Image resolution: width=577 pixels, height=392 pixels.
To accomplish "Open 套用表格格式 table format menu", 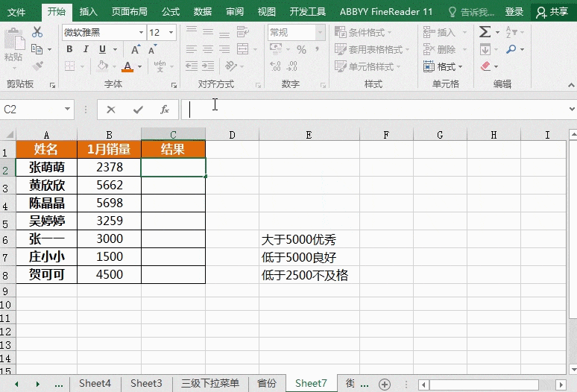I will click(372, 49).
